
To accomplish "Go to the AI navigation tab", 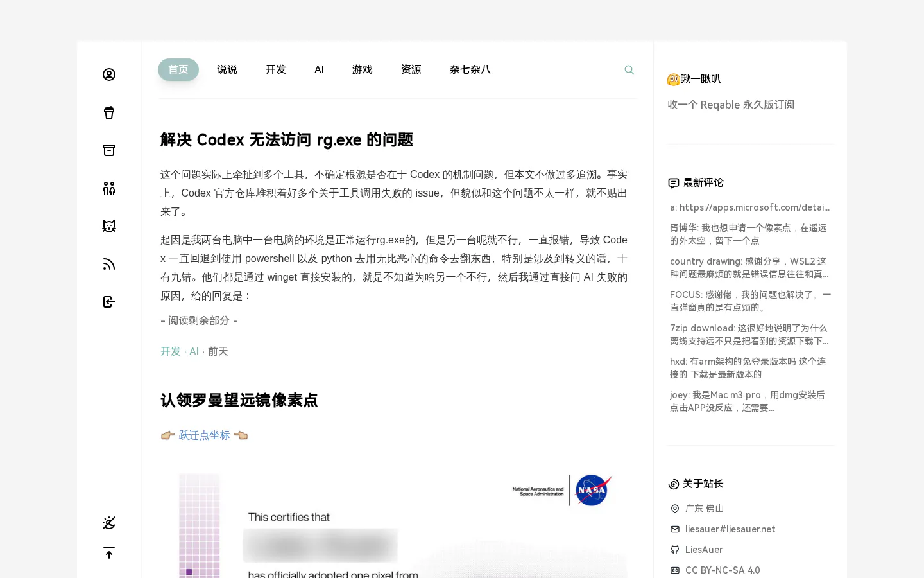I will [320, 69].
